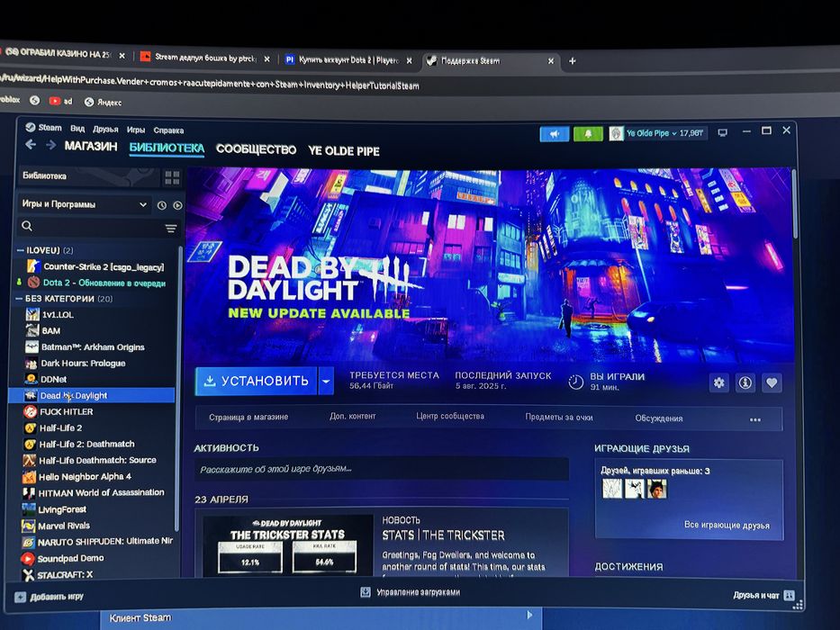This screenshot has width=840, height=630.
Task: Open the Друзья menu
Action: (105, 129)
